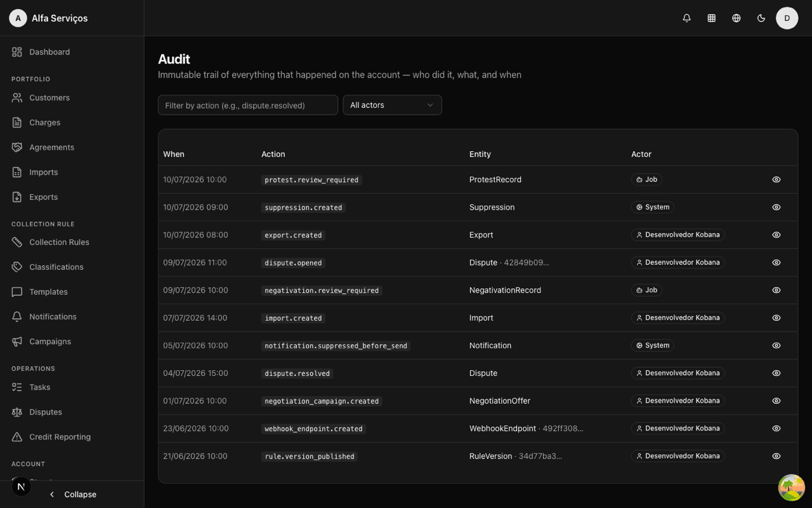Go to Charges page
812x508 pixels.
tap(72, 123)
